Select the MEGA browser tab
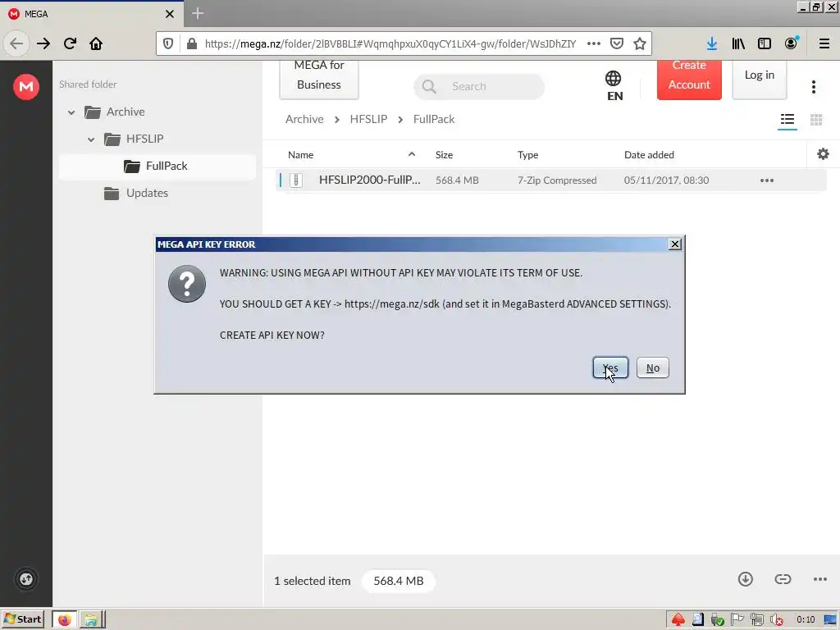The image size is (840, 630). pos(92,13)
